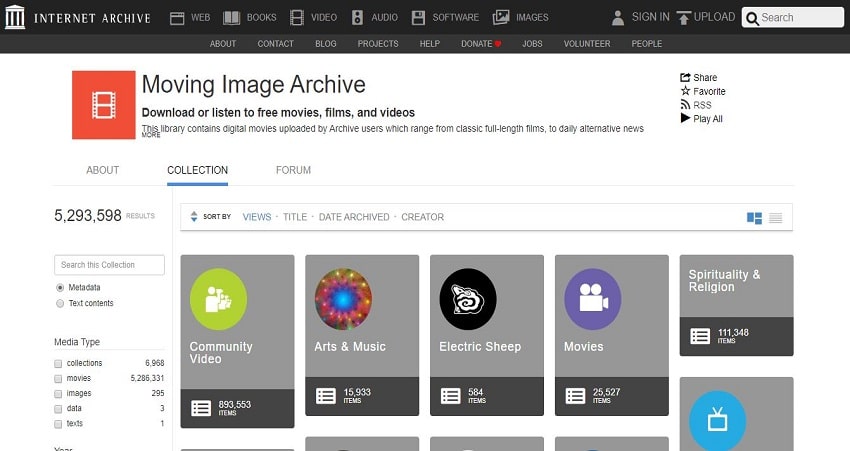Click the Play All triangle icon

point(685,118)
